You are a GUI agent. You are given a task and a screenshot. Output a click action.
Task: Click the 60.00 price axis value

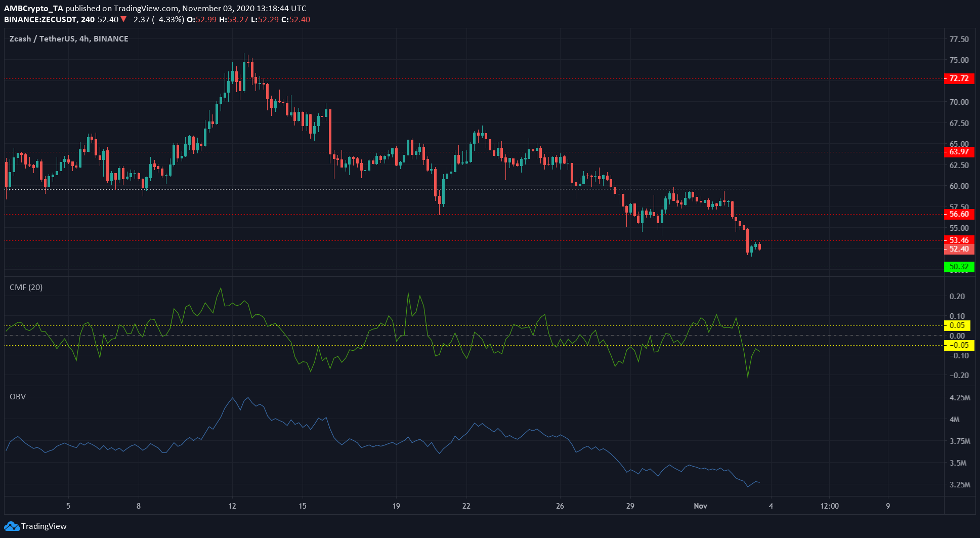tap(959, 186)
